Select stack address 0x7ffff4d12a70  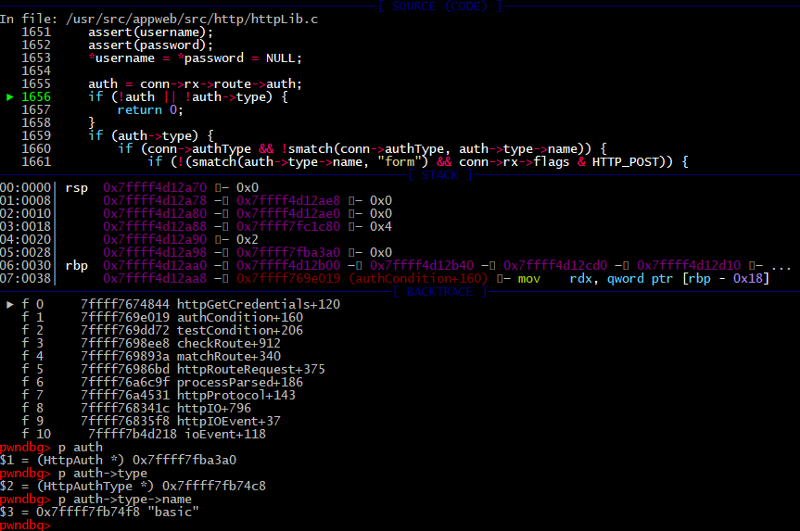155,188
